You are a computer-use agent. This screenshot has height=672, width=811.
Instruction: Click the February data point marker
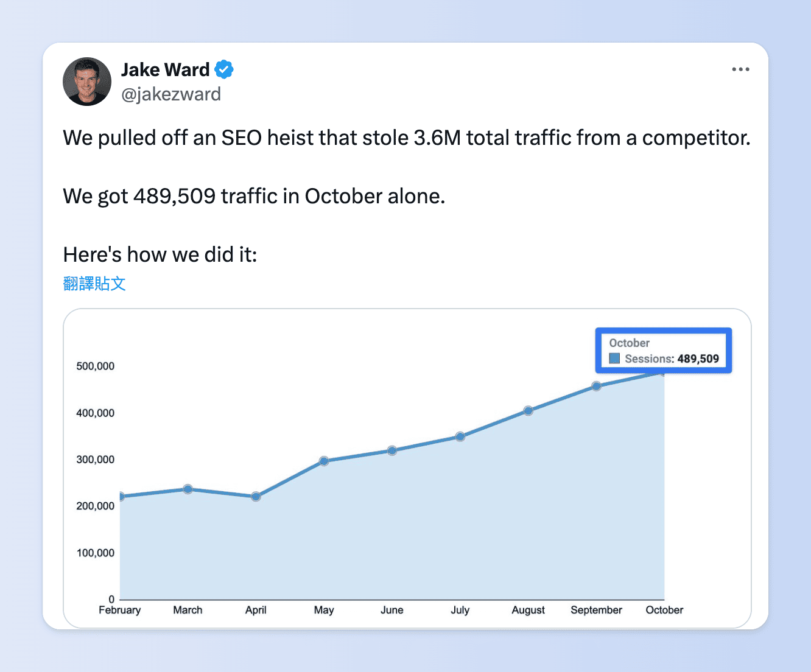point(121,497)
